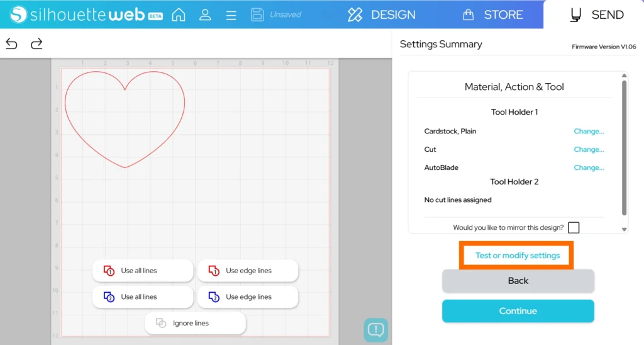Image resolution: width=644 pixels, height=345 pixels.
Task: Select red Use all lines option
Action: click(x=143, y=271)
